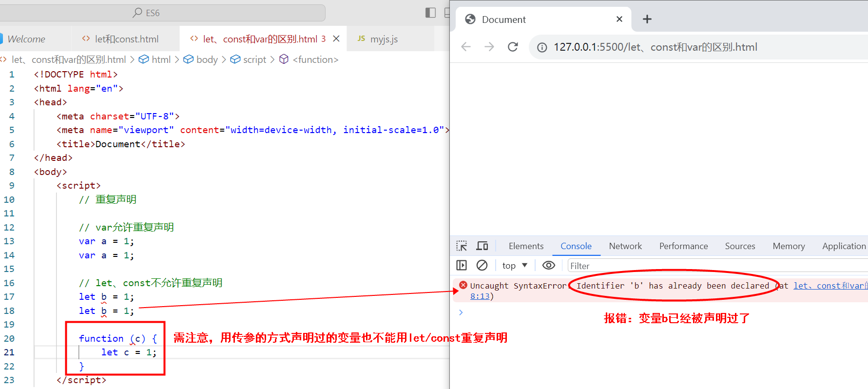Close the Document browser tab
The width and height of the screenshot is (868, 389).
point(619,19)
